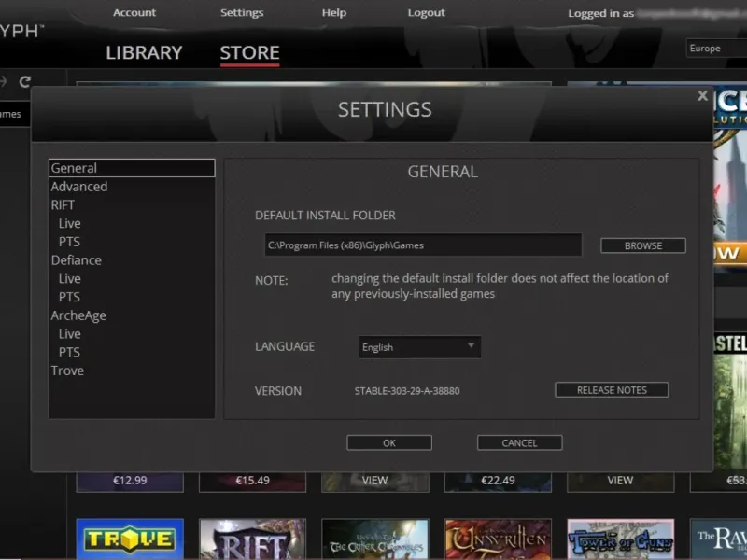Select PTS under Defiance
The height and width of the screenshot is (560, 747).
[132, 297]
